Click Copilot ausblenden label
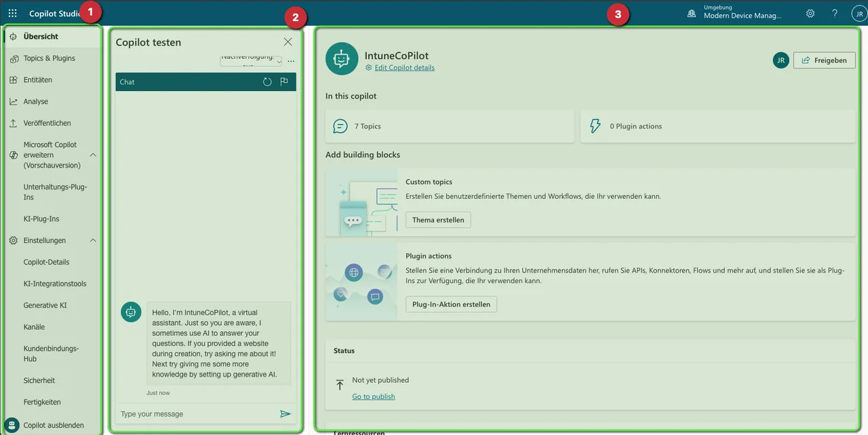This screenshot has width=868, height=435. tap(54, 425)
